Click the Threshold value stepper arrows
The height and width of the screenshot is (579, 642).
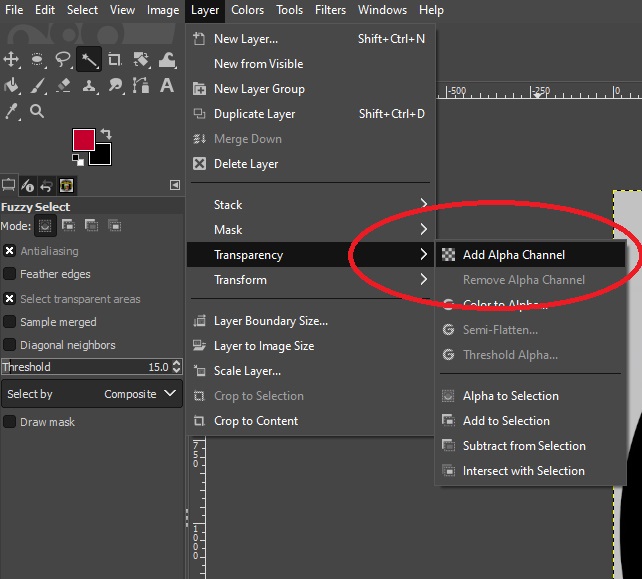tap(177, 366)
